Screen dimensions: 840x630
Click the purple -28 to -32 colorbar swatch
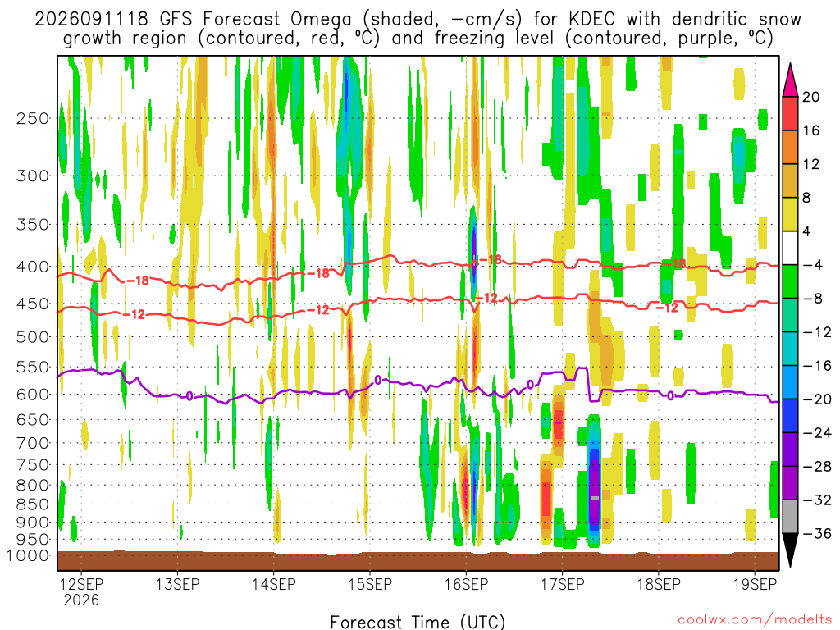pyautogui.click(x=790, y=482)
